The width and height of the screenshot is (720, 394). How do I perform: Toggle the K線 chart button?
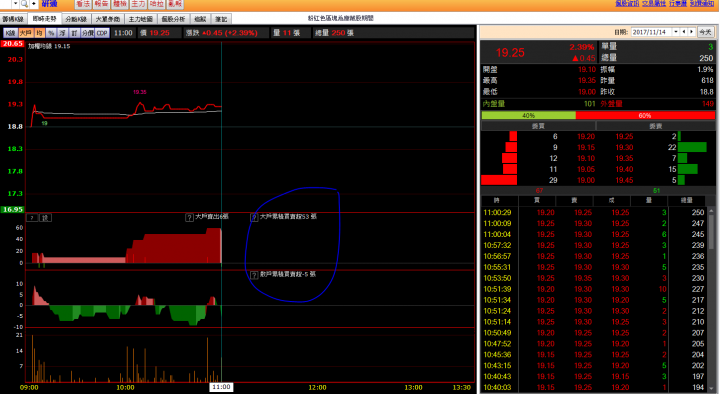10,33
